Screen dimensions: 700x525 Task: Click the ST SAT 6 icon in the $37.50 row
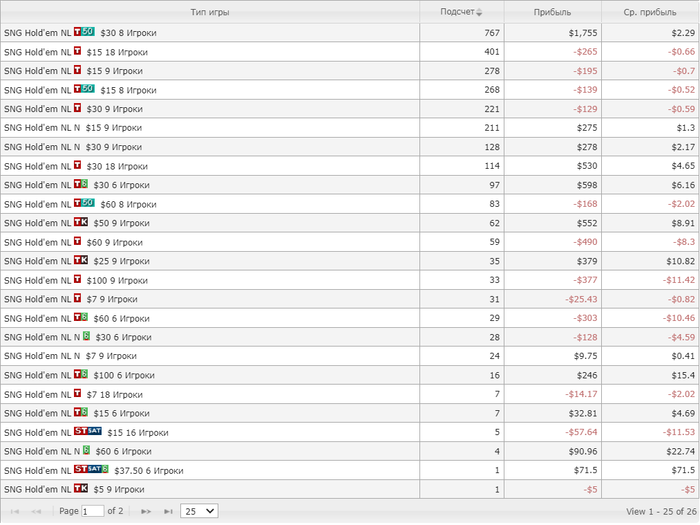(x=91, y=469)
